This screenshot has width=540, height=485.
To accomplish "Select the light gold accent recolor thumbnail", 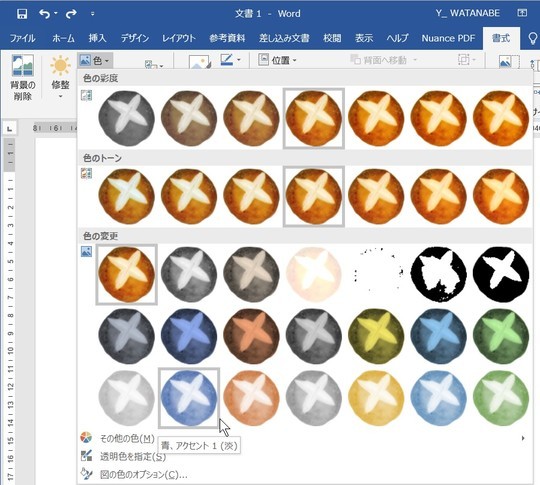I will (376, 398).
